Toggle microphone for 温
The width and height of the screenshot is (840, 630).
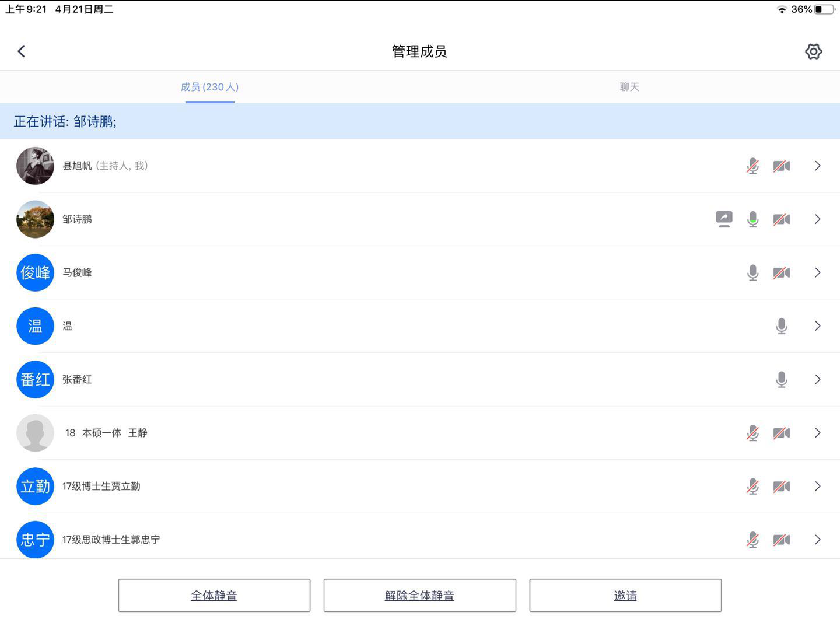pyautogui.click(x=782, y=326)
